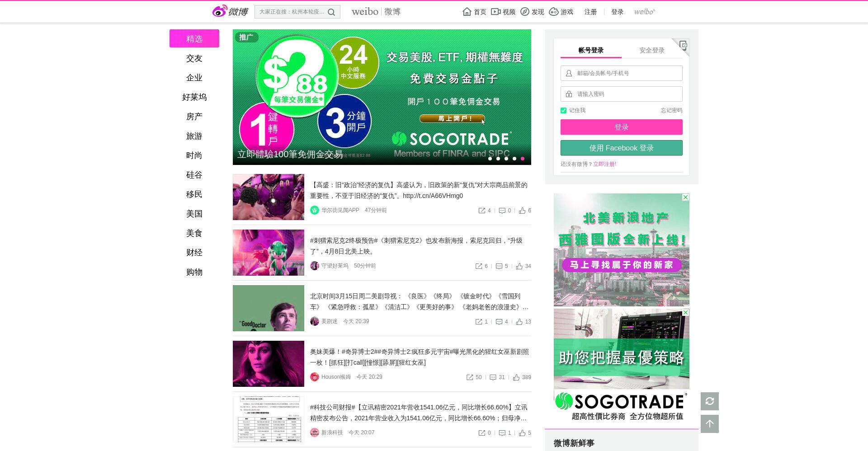Select 好莱坞 category
The width and height of the screenshot is (868, 451).
pyautogui.click(x=194, y=97)
